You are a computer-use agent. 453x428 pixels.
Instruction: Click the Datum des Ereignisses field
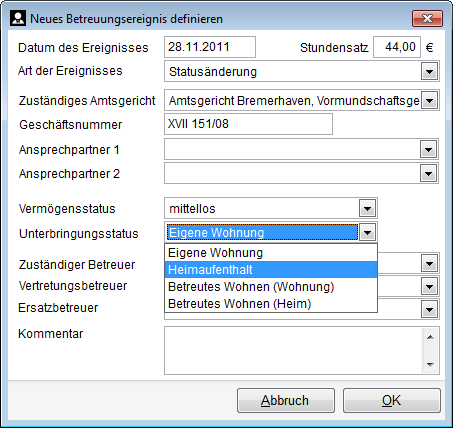pyautogui.click(x=210, y=47)
